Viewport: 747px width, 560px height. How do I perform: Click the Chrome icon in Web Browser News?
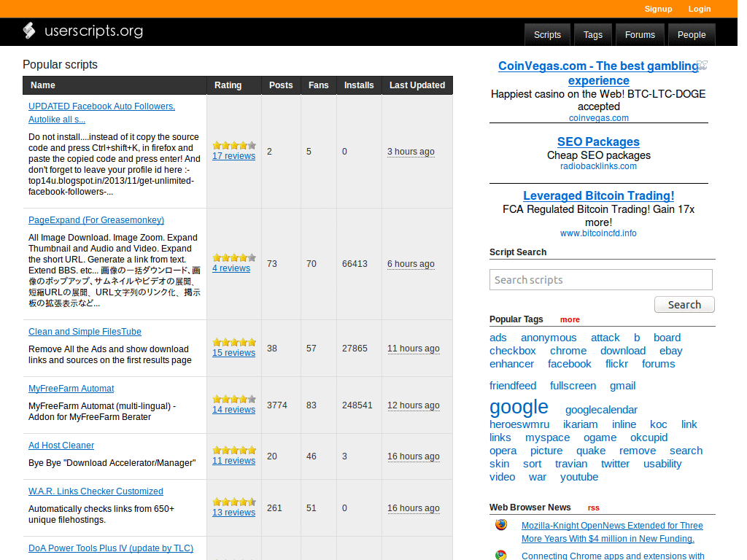(x=501, y=555)
